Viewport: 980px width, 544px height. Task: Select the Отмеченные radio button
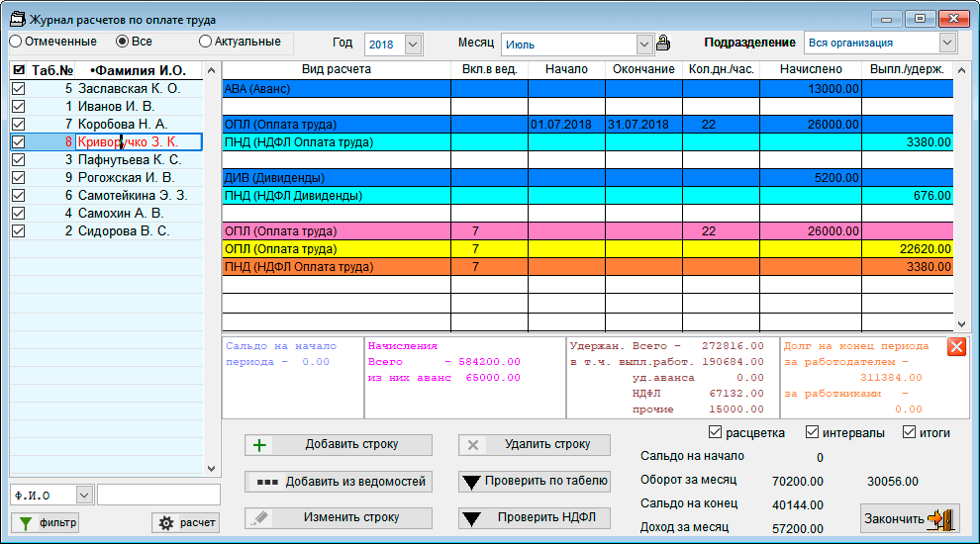click(16, 42)
